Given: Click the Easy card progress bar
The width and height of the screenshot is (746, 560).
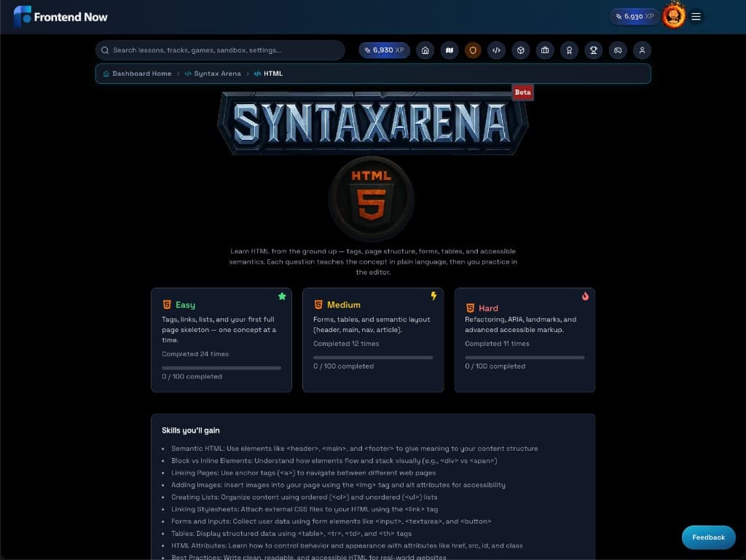Looking at the screenshot, I should (x=221, y=368).
